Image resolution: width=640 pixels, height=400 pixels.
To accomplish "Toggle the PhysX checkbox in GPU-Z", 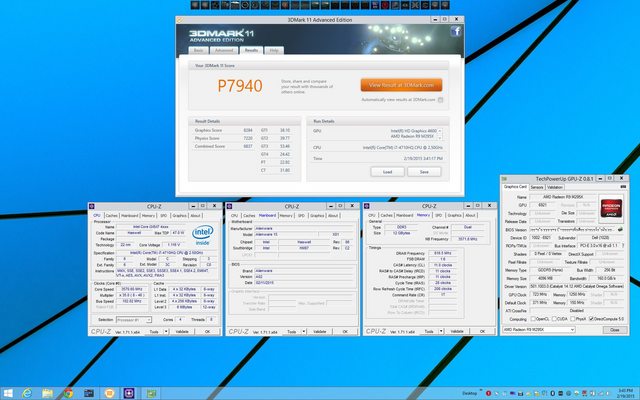I will click(573, 319).
